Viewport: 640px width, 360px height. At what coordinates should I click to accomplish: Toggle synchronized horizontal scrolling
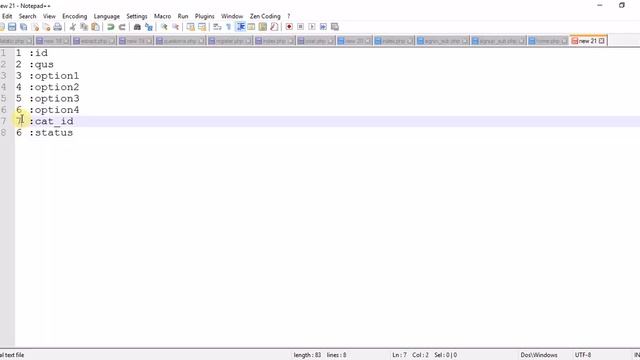(202, 27)
